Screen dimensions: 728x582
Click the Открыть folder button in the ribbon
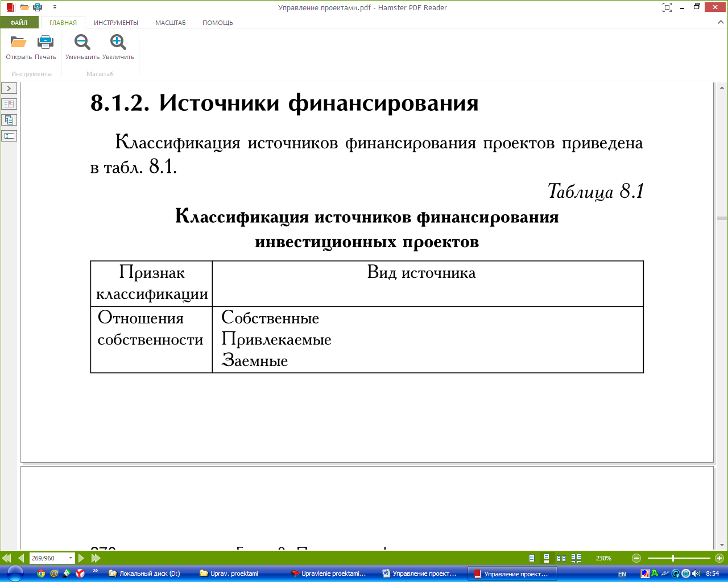(19, 47)
